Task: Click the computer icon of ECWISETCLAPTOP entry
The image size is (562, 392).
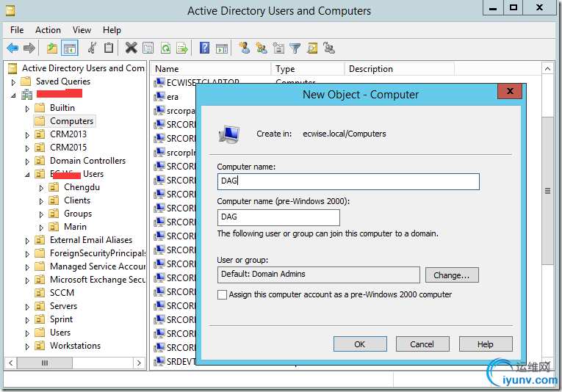Action: pos(159,83)
